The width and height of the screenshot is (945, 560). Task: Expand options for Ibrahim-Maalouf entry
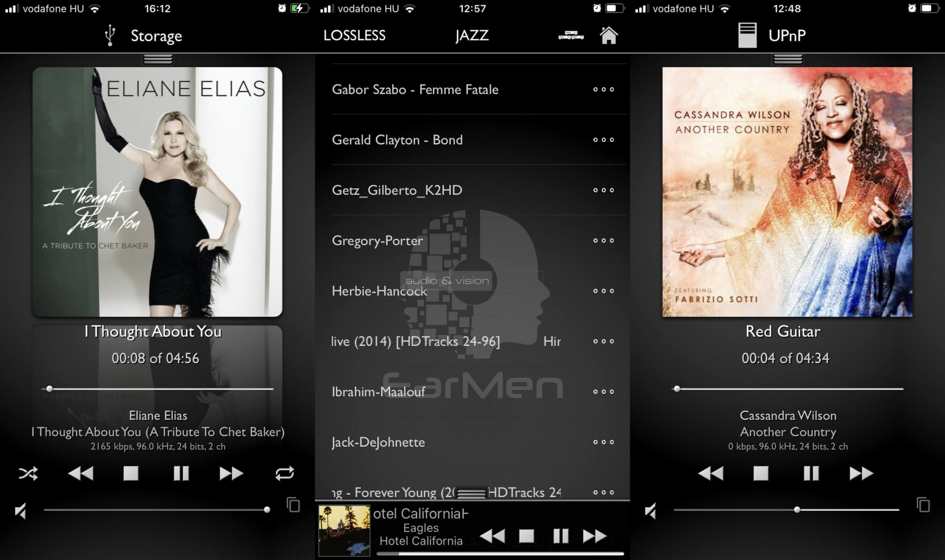click(x=602, y=392)
